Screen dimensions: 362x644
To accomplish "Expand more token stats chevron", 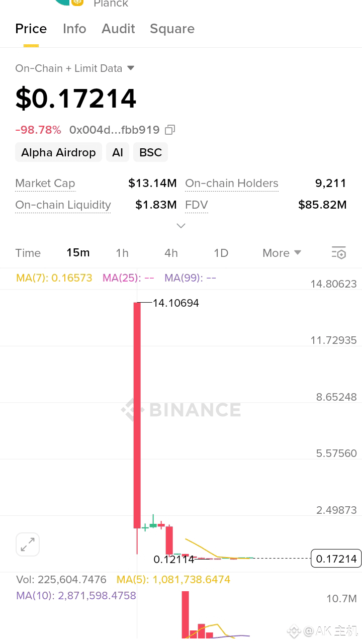I will (181, 226).
